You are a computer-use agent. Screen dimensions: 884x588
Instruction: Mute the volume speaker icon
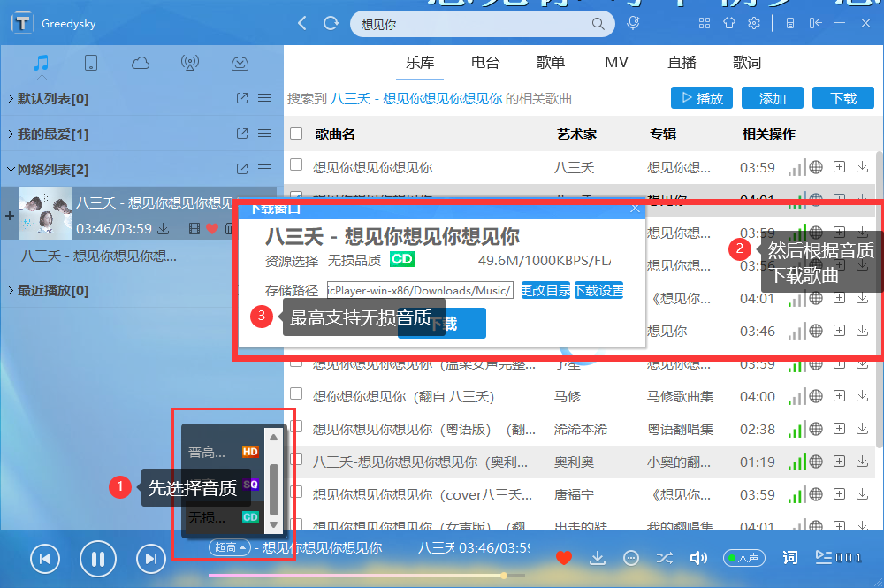coord(698,558)
